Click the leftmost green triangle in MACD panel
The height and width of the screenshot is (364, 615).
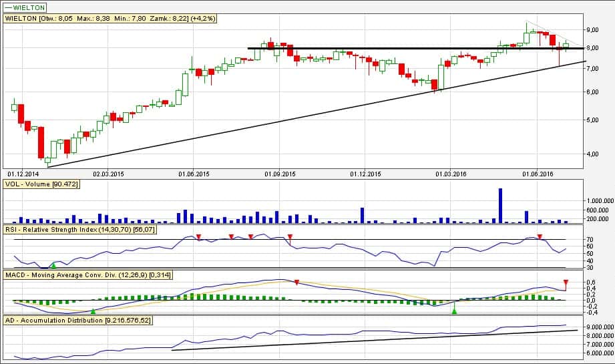[x=93, y=311]
